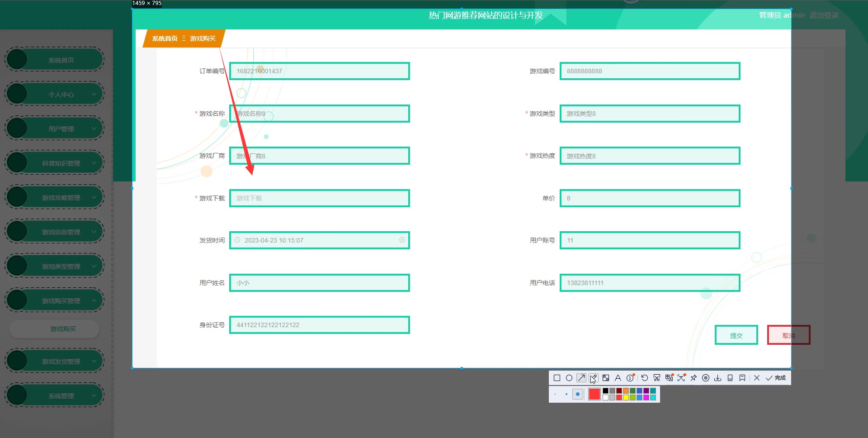The height and width of the screenshot is (438, 868).
Task: Expand the 游戏攻略管理 sidebar menu
Action: (54, 197)
